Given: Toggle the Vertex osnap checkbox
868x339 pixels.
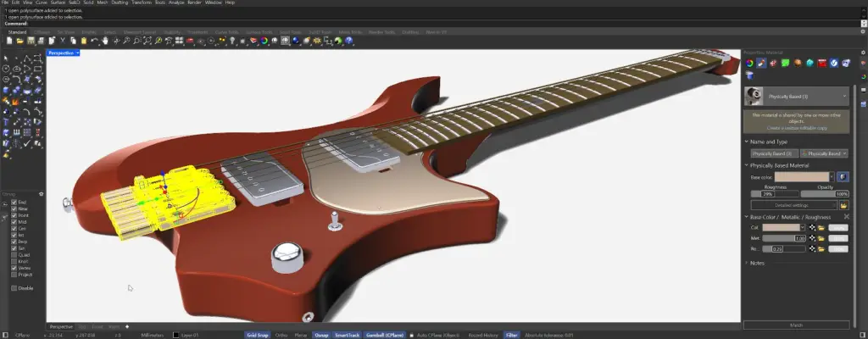Looking at the screenshot, I should [14, 268].
